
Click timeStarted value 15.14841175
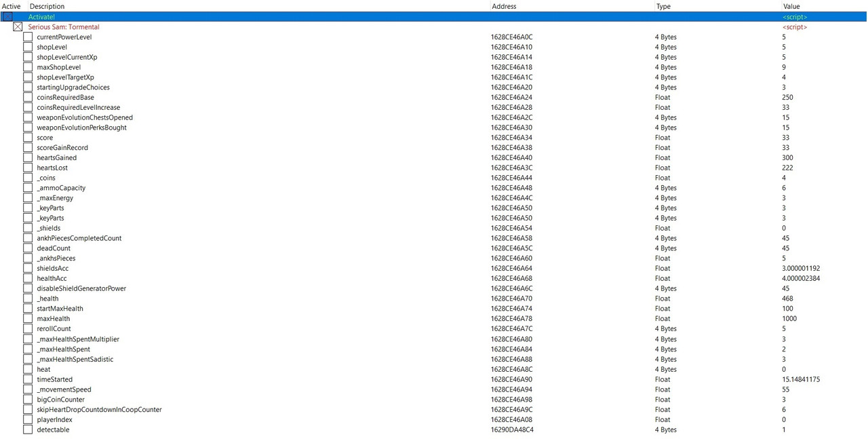coord(801,379)
